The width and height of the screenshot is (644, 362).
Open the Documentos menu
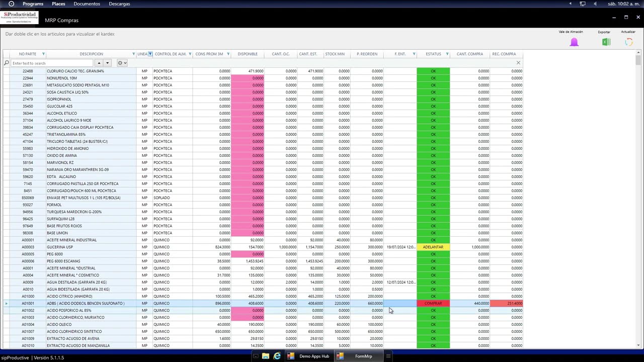pos(87,4)
